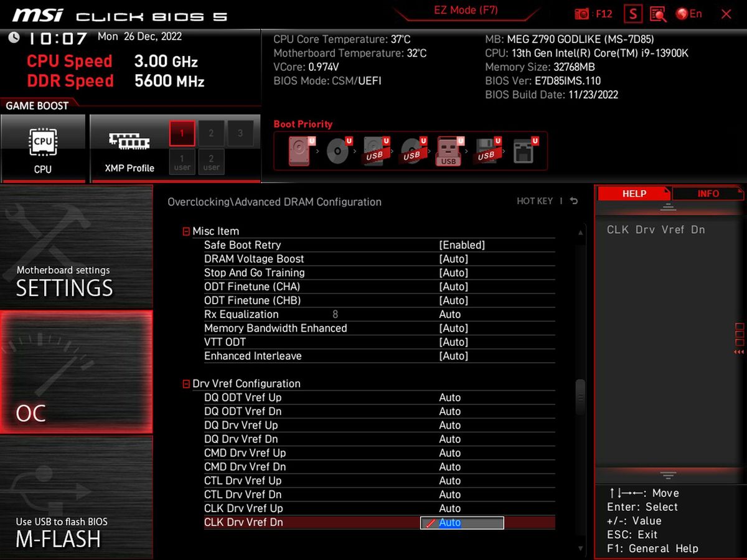Select the USB key boot device icon
Viewport: 747px width, 560px height.
[x=449, y=151]
